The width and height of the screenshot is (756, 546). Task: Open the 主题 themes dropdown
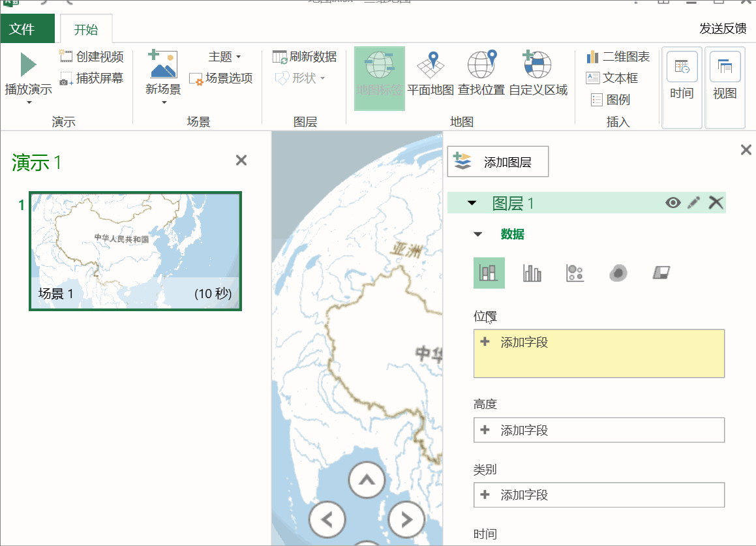pyautogui.click(x=224, y=57)
